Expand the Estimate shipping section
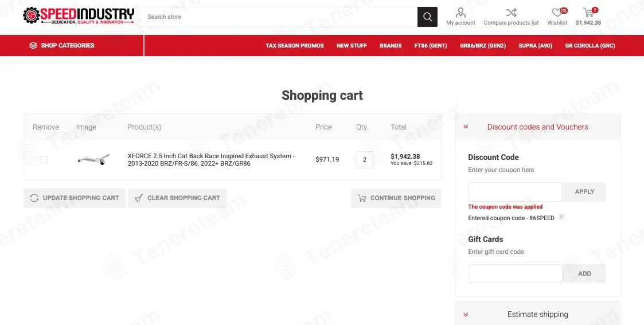This screenshot has height=325, width=644. click(x=538, y=314)
